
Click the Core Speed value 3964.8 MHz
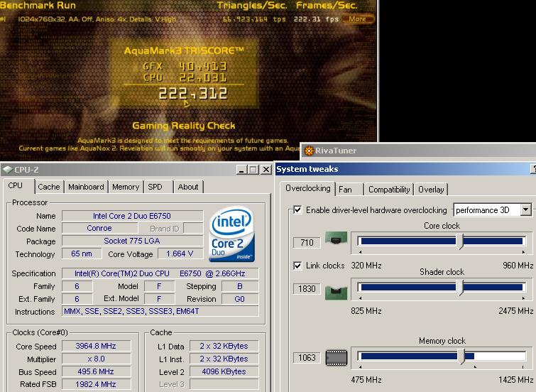click(96, 346)
